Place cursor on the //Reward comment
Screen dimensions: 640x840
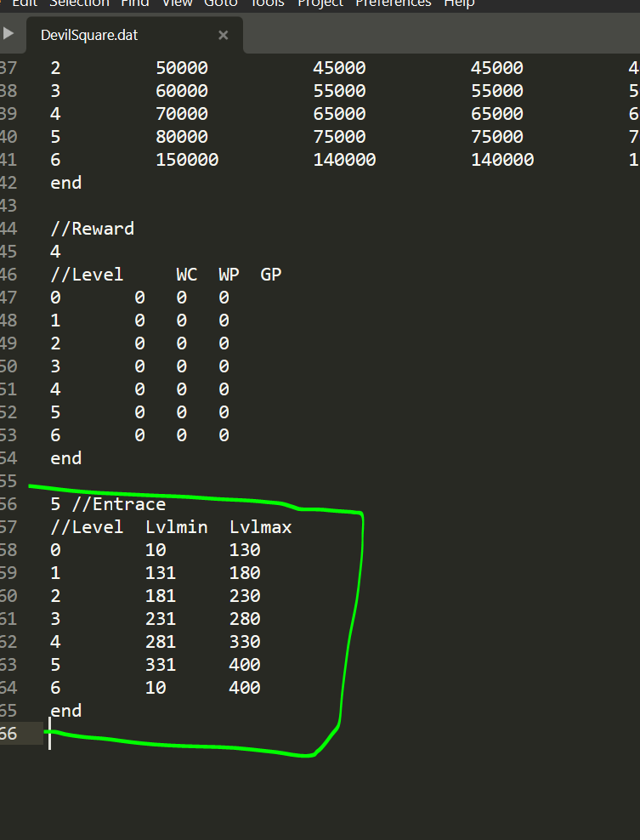click(x=92, y=229)
